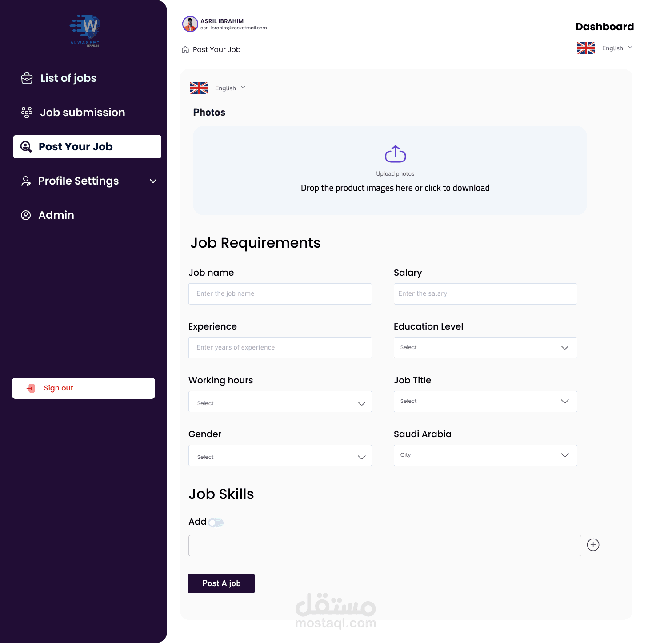Screen dimensions: 672x643
Task: Click the upload photos cloud icon
Action: pos(395,154)
